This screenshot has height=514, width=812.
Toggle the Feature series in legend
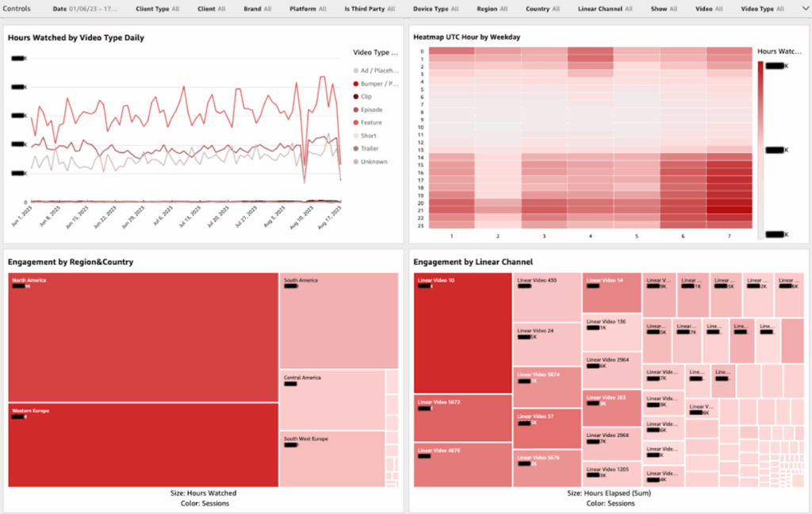pyautogui.click(x=371, y=123)
